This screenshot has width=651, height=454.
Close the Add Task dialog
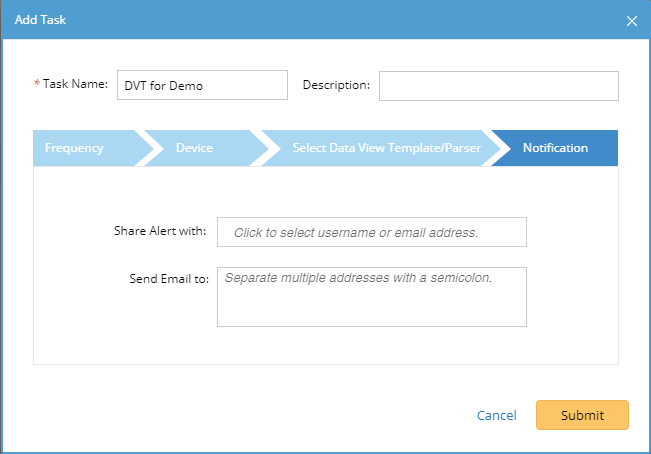631,20
